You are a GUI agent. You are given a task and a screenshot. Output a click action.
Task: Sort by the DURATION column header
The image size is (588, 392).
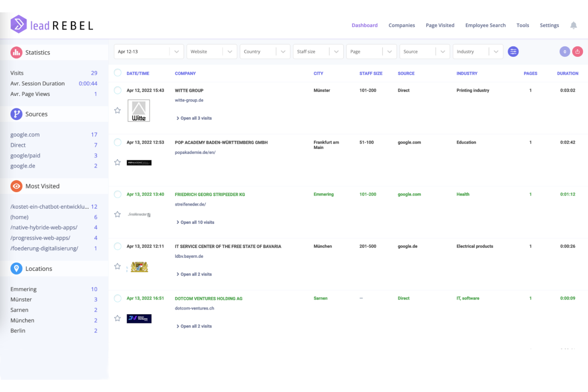568,73
